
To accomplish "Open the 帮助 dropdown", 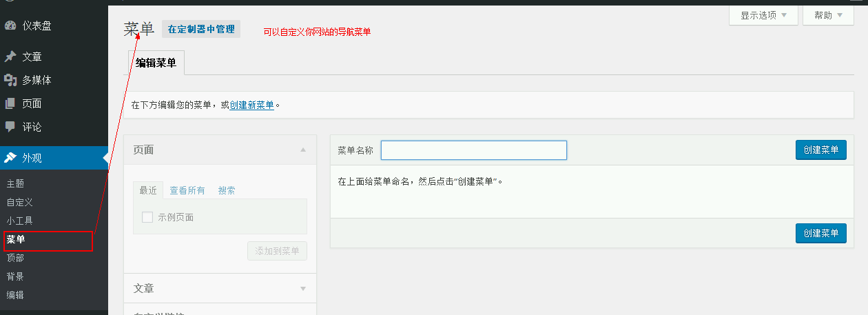I will [828, 15].
